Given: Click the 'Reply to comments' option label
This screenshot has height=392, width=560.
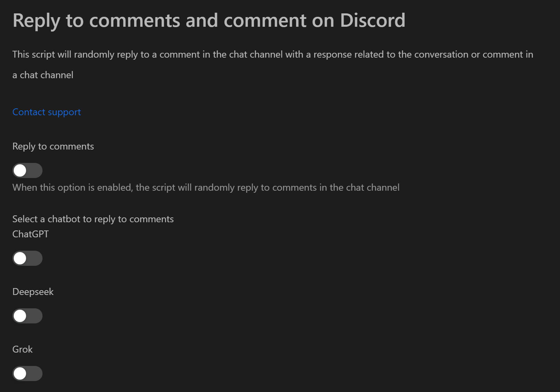Looking at the screenshot, I should tap(53, 146).
